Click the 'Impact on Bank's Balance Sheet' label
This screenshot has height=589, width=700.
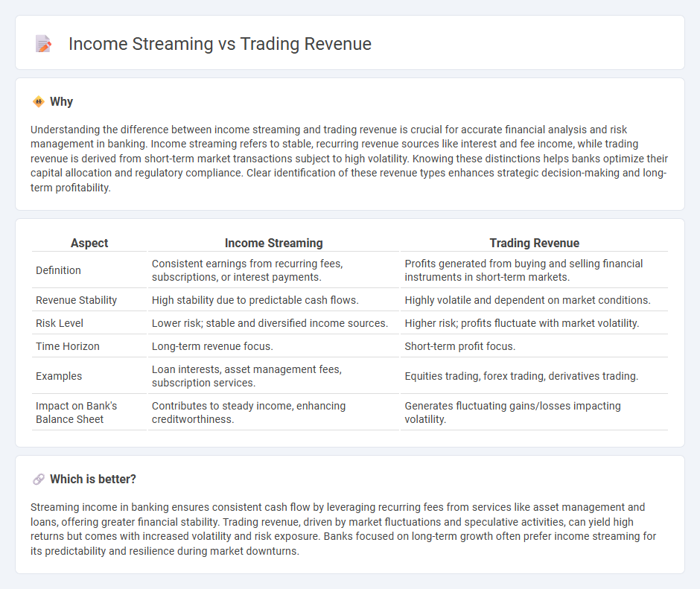(x=77, y=413)
